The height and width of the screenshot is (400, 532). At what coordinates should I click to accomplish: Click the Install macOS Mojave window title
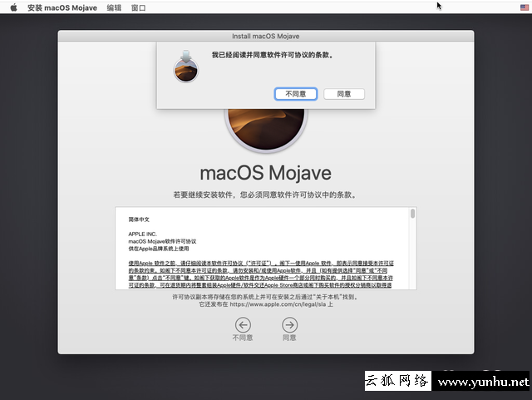coord(266,36)
